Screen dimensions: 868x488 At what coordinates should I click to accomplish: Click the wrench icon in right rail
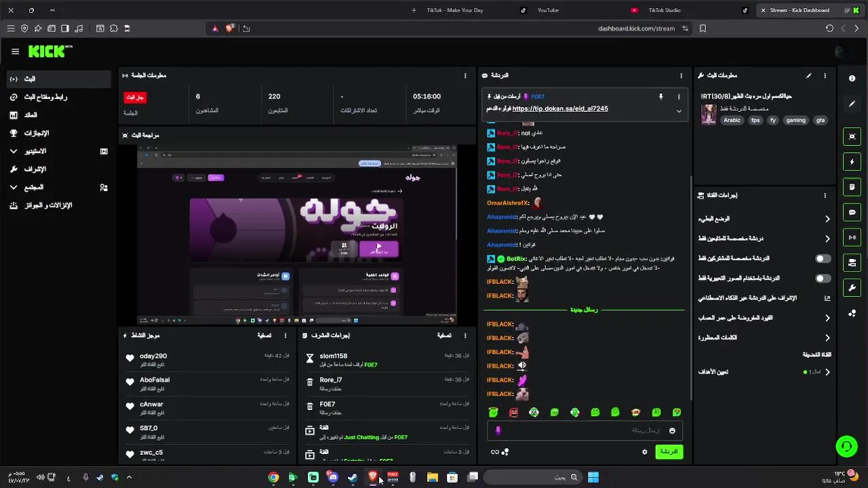pyautogui.click(x=852, y=287)
